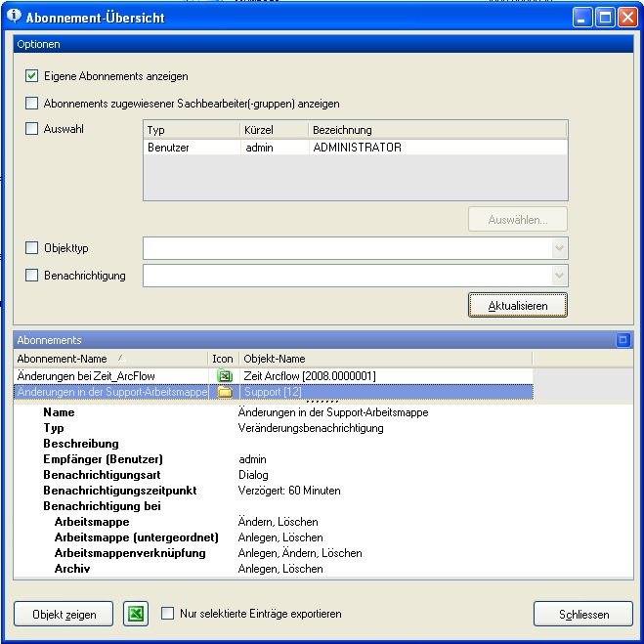Maximize the Abonnement-Übersicht window
The image size is (644, 644).
click(605, 18)
